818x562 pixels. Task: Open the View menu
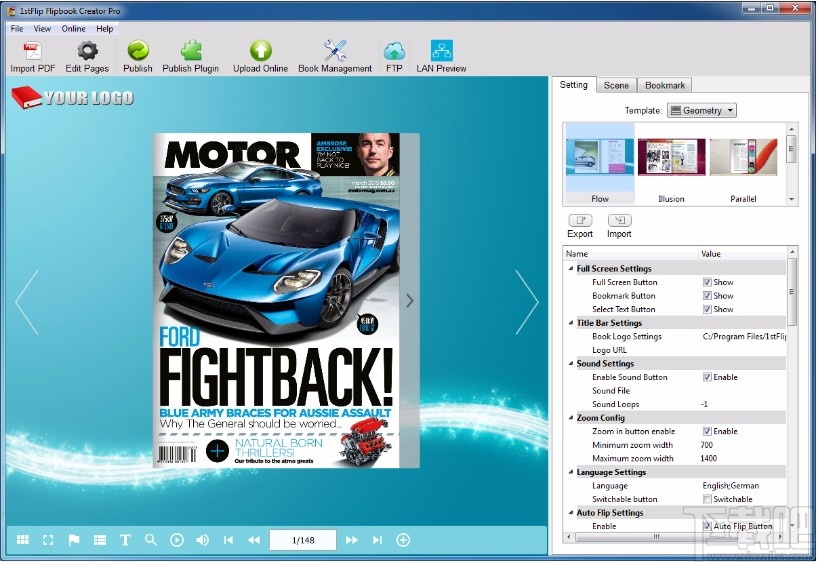tap(42, 29)
